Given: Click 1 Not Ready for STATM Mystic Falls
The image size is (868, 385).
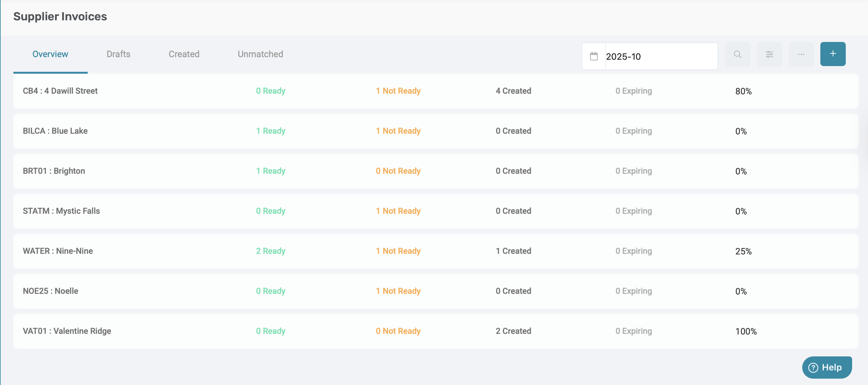Looking at the screenshot, I should [x=398, y=211].
